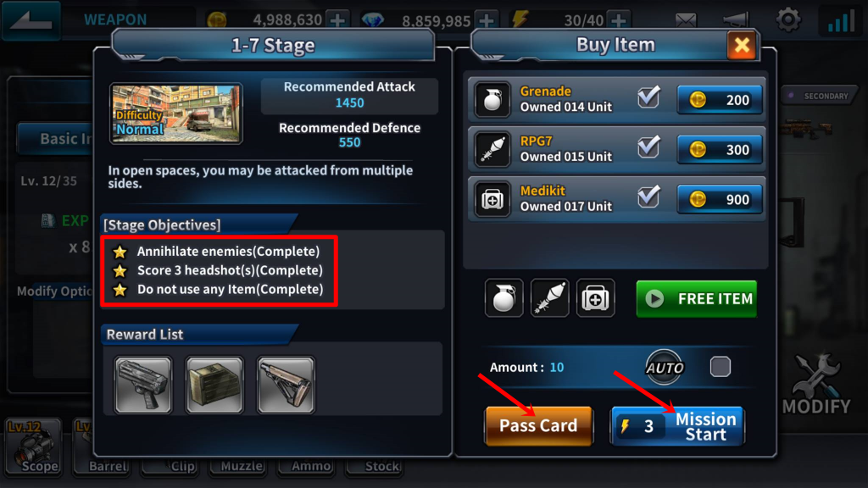Select the medikit item slot icon
This screenshot has height=488, width=868.
click(595, 298)
